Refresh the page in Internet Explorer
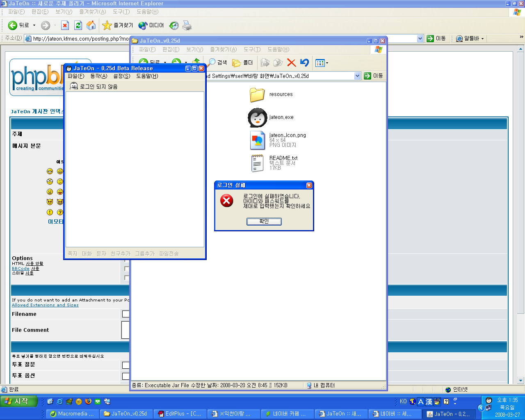525x420 pixels. coord(78,25)
